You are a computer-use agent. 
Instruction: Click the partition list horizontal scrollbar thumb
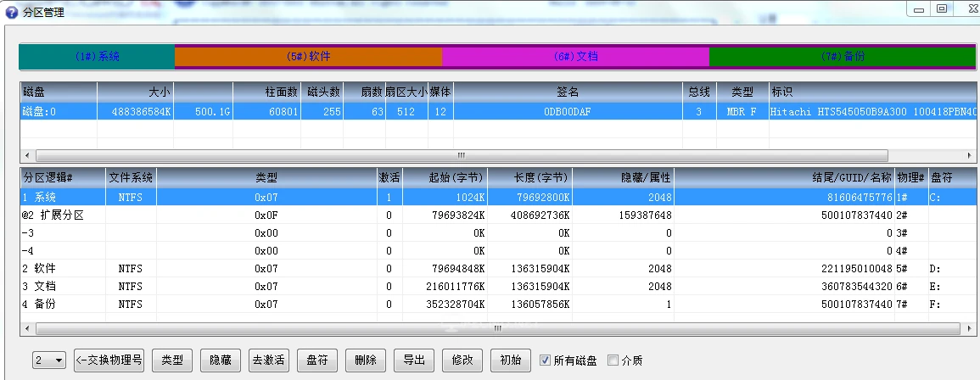pos(497,328)
